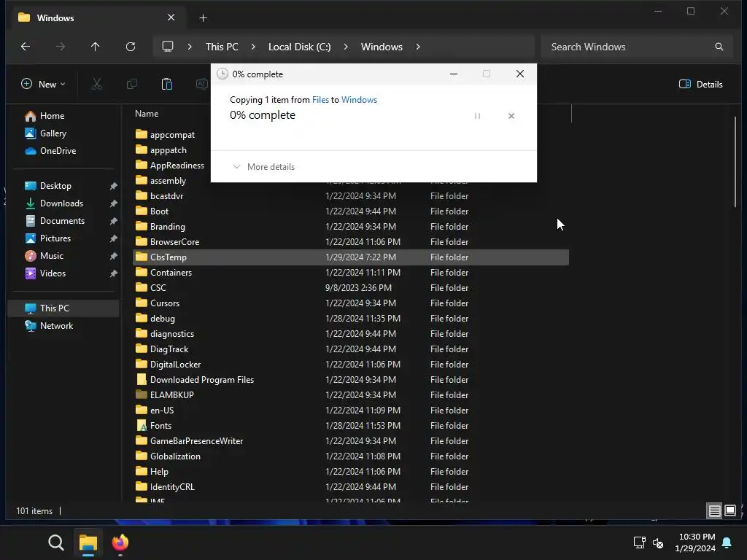The height and width of the screenshot is (560, 747).
Task: Minimize the copy progress dialog
Action: pyautogui.click(x=454, y=74)
